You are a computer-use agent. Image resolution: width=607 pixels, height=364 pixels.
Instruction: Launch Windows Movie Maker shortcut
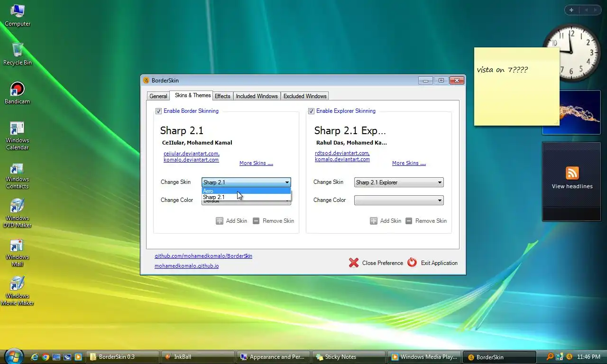click(18, 291)
